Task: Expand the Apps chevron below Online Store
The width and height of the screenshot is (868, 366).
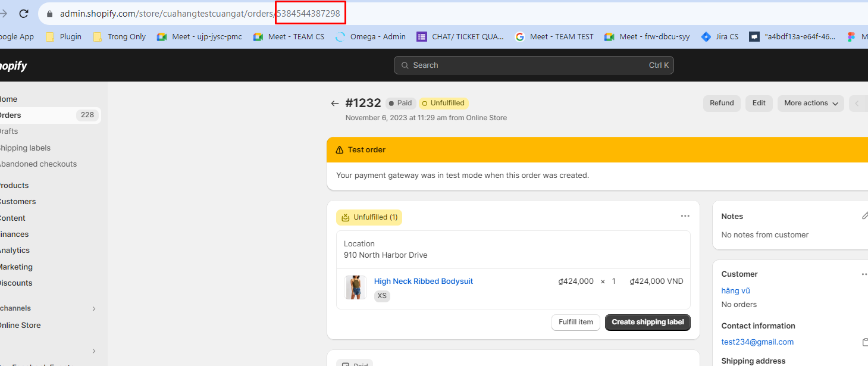Action: [94, 351]
